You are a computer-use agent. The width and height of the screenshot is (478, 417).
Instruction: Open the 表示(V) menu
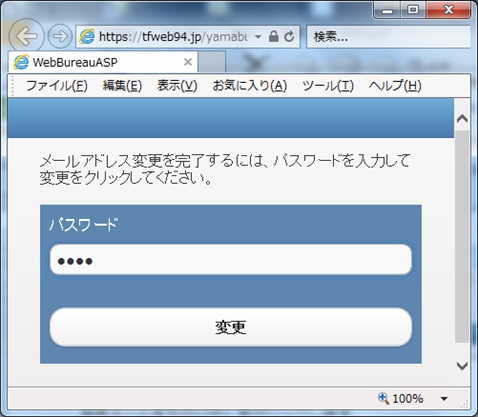pos(177,86)
